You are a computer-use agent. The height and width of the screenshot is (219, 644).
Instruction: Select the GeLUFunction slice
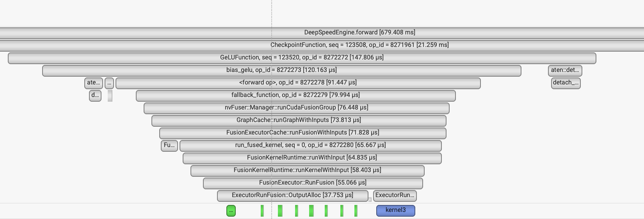click(302, 57)
